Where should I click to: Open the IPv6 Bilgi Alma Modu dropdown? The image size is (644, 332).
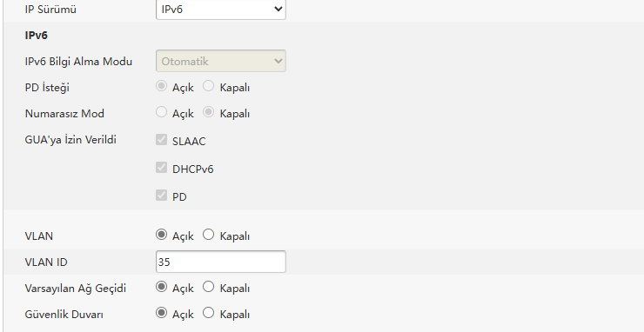pos(220,61)
